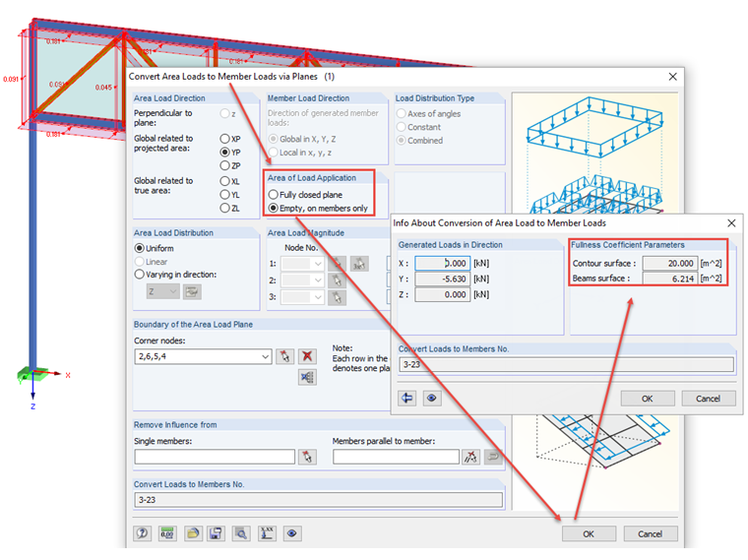Screen dimensions: 748x560
Task: Pick corner nodes graphically with pointer icon
Action: (x=284, y=356)
